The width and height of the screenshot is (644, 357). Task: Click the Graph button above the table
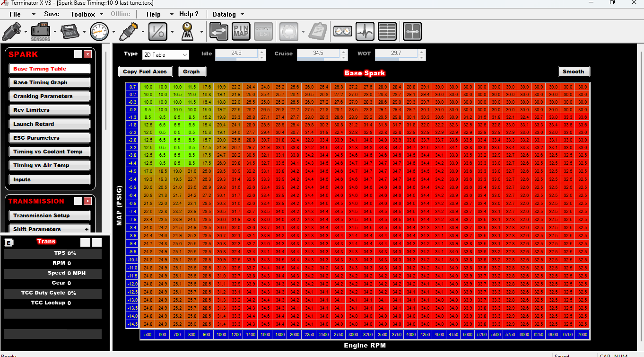point(191,71)
